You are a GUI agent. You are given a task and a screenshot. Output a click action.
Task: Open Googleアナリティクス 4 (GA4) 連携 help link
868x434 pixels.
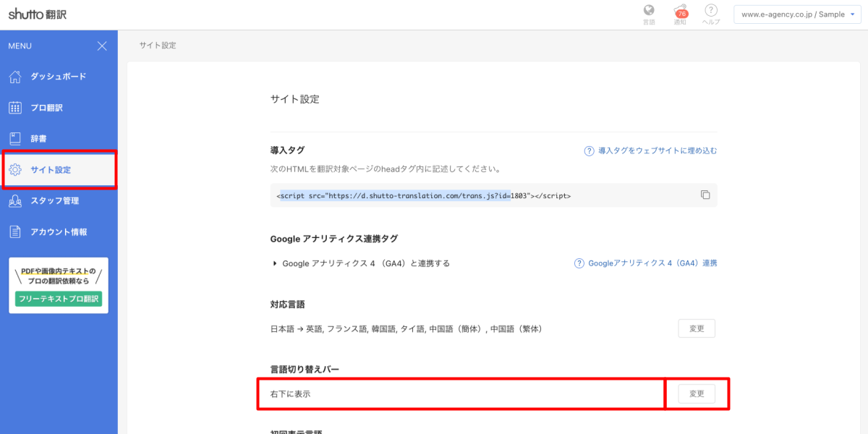(x=652, y=263)
